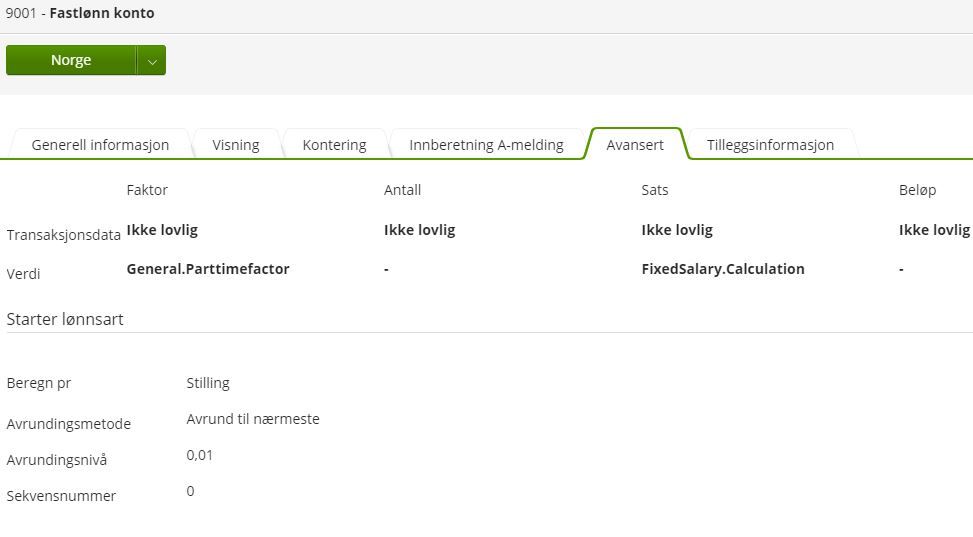Open the Innberetning A-melding tab

point(486,145)
